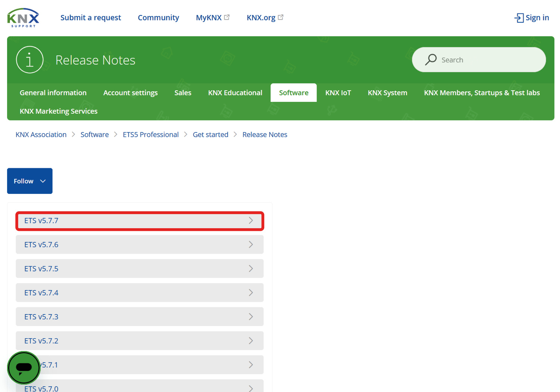Expand ETS v5.7.7 release notes

[140, 221]
